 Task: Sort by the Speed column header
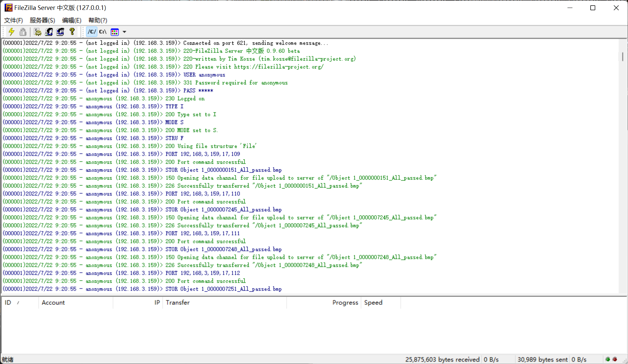click(381, 303)
